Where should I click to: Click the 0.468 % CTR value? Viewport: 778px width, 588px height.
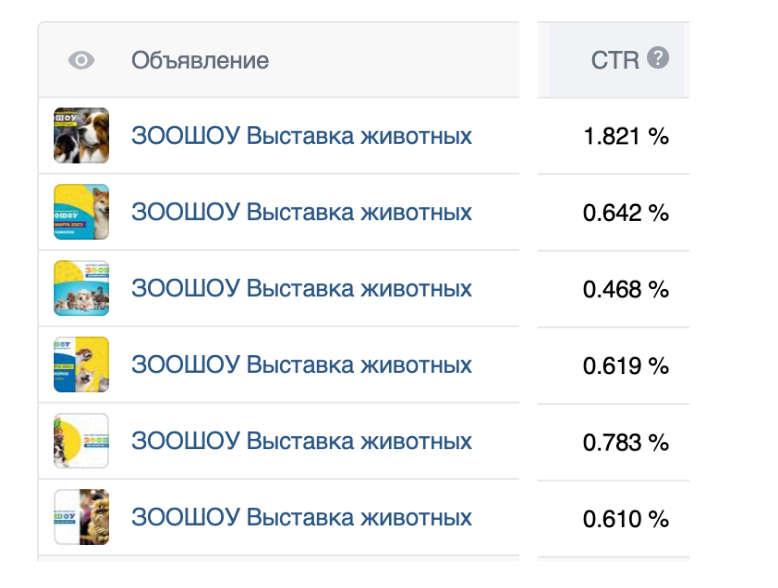[x=626, y=290]
